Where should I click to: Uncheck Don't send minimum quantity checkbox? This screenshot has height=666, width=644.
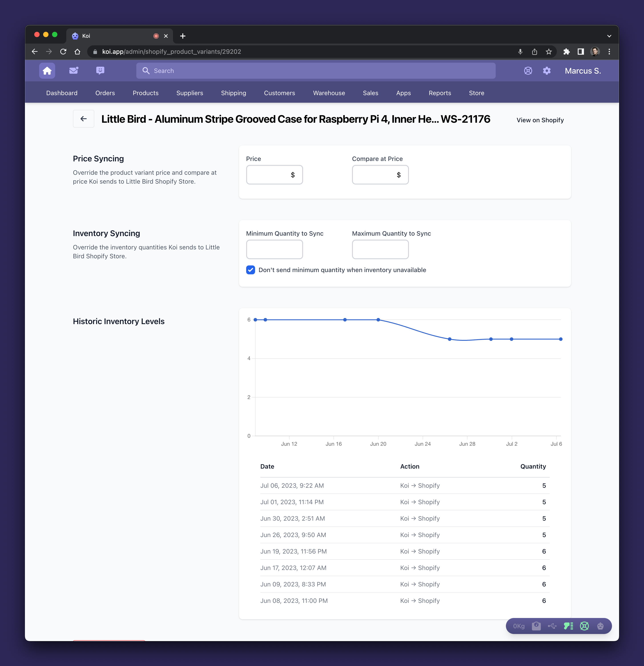pyautogui.click(x=250, y=270)
